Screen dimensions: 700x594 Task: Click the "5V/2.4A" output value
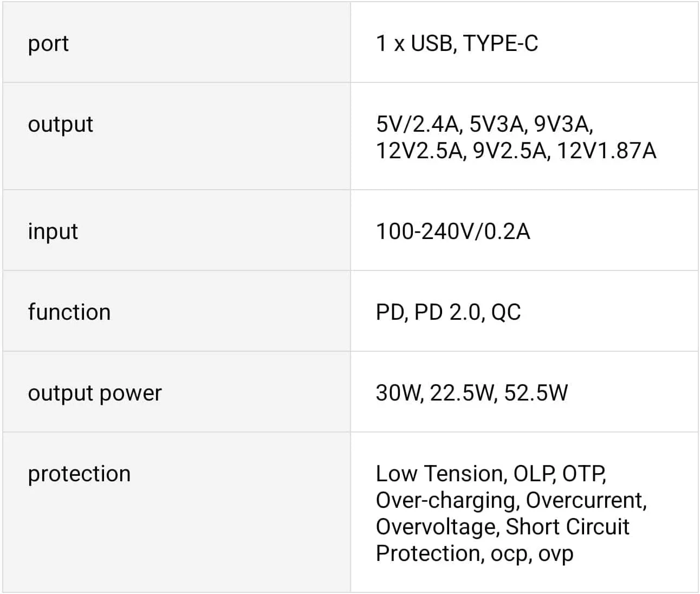(417, 124)
